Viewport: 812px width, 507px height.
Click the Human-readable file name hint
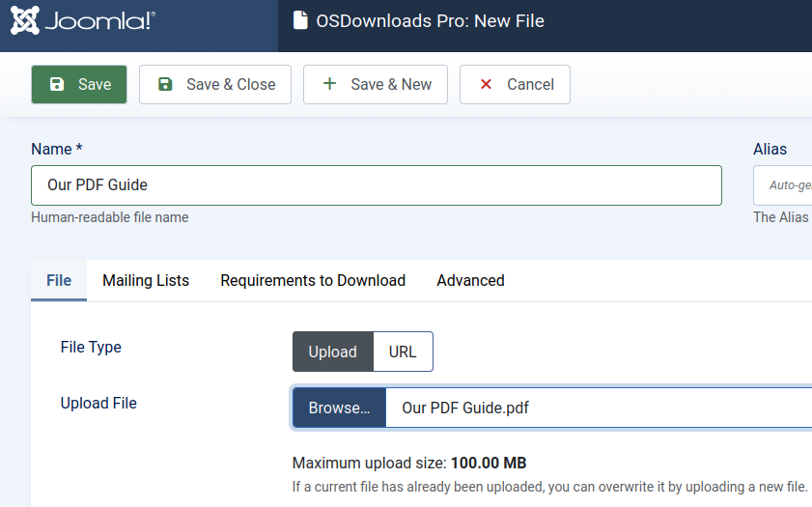(110, 217)
